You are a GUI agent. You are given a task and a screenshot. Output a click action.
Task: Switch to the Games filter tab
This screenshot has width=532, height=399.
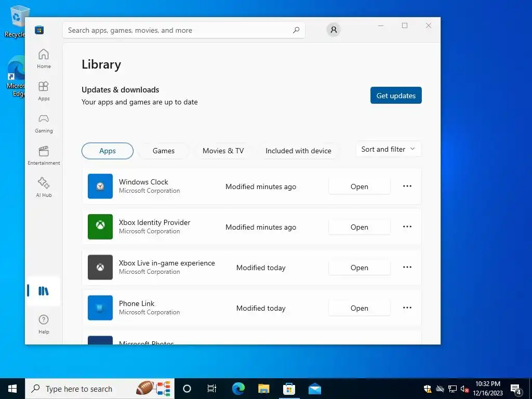[x=164, y=151]
